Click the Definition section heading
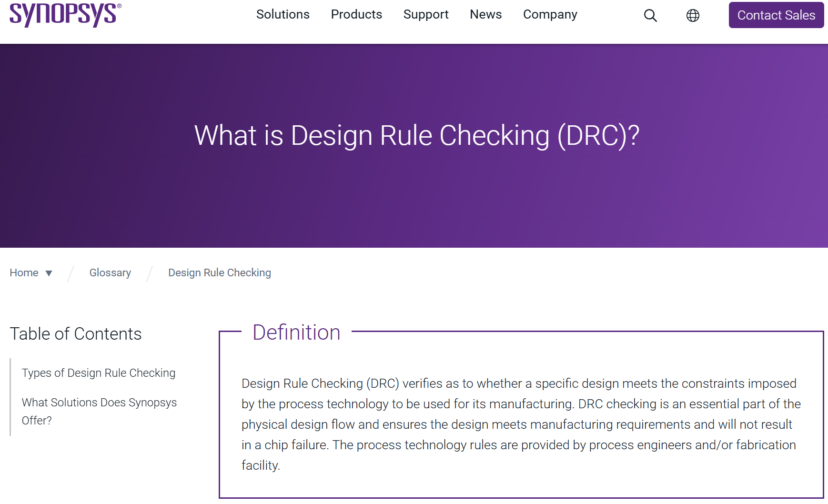Screen dimensions: 828x504 (296, 333)
